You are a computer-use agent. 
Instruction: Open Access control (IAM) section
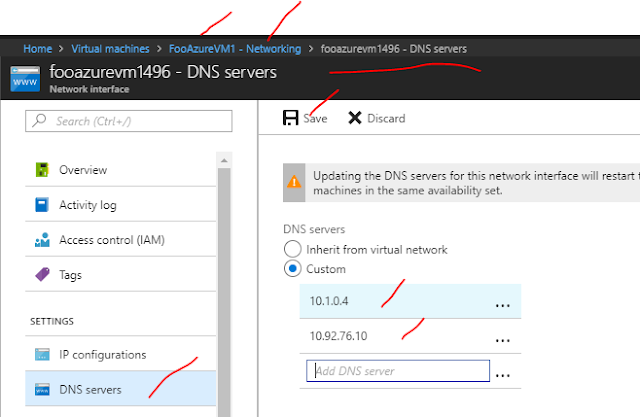(x=120, y=240)
